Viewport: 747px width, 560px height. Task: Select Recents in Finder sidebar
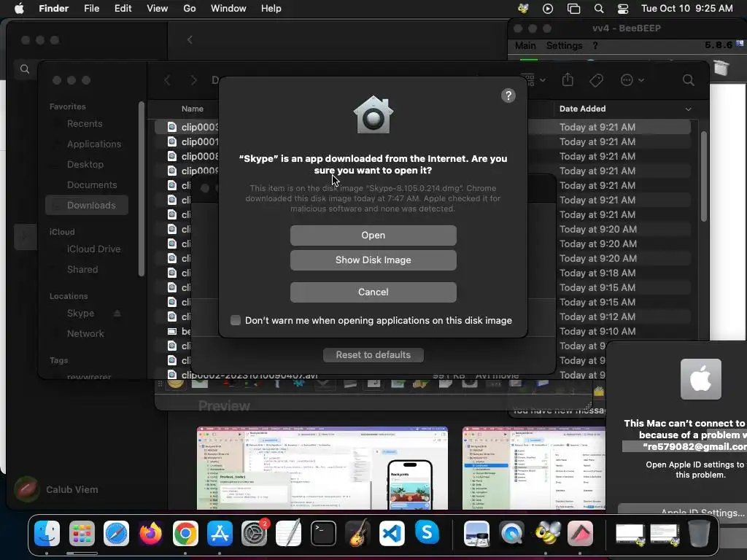click(85, 124)
